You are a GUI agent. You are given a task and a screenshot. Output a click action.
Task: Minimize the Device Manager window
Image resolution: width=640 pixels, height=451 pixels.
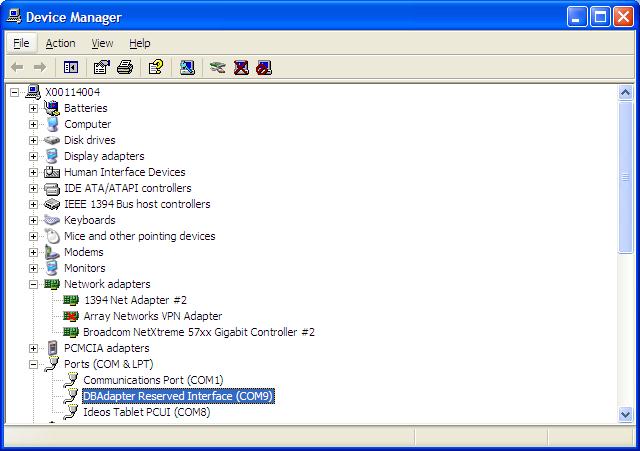tap(577, 17)
